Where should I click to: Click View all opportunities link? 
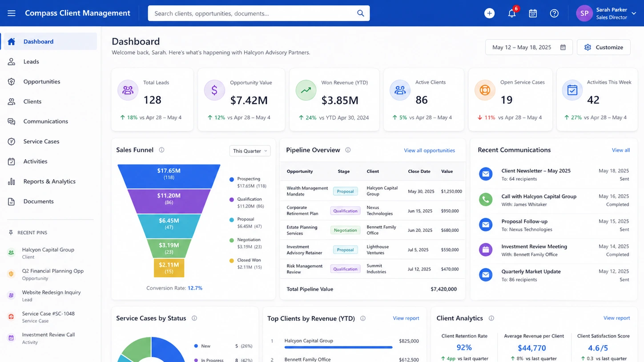[429, 151]
